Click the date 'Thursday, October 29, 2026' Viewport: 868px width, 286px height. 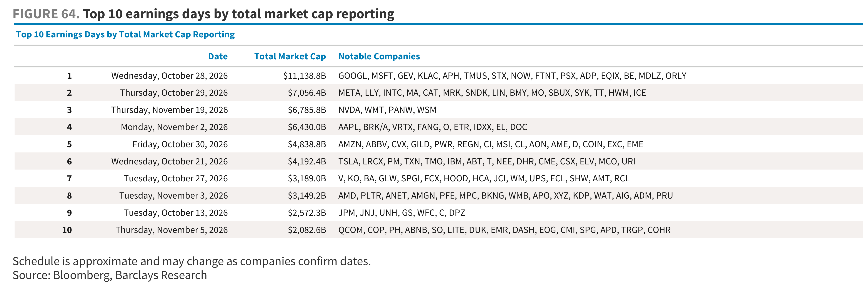(x=174, y=93)
